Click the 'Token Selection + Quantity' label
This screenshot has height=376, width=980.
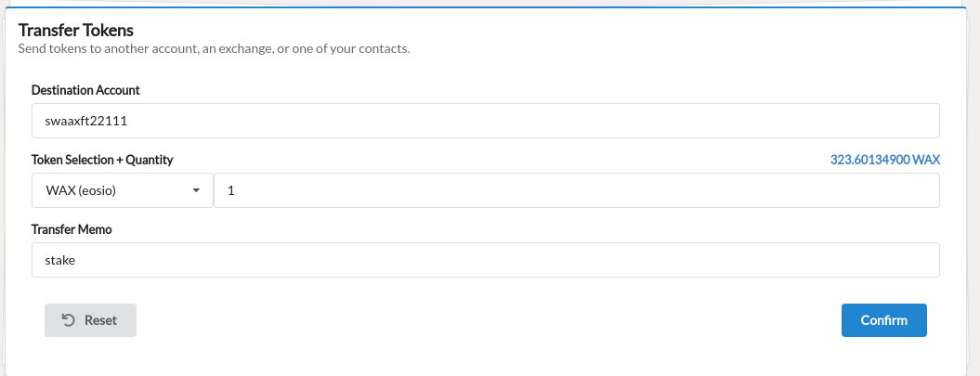tap(102, 160)
